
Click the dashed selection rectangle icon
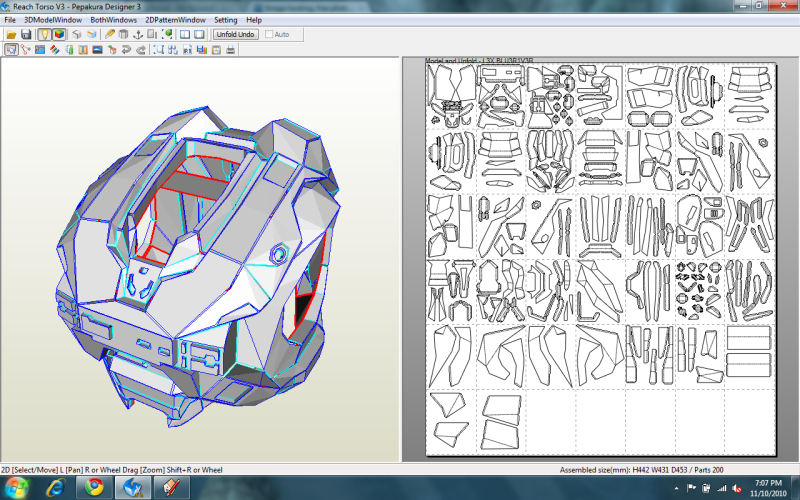tap(159, 49)
